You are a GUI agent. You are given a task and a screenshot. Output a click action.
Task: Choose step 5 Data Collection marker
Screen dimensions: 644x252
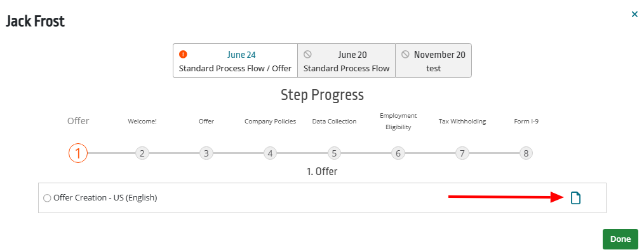coord(334,153)
